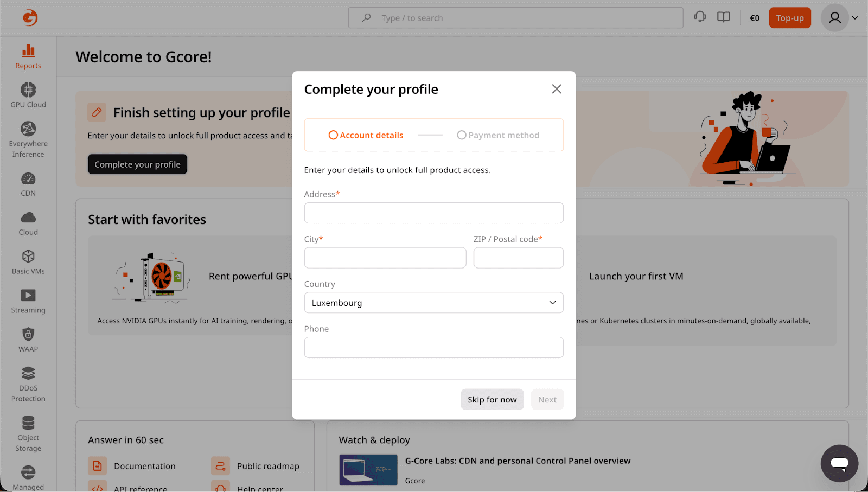868x492 pixels.
Task: Expand the Country dropdown
Action: click(x=433, y=303)
